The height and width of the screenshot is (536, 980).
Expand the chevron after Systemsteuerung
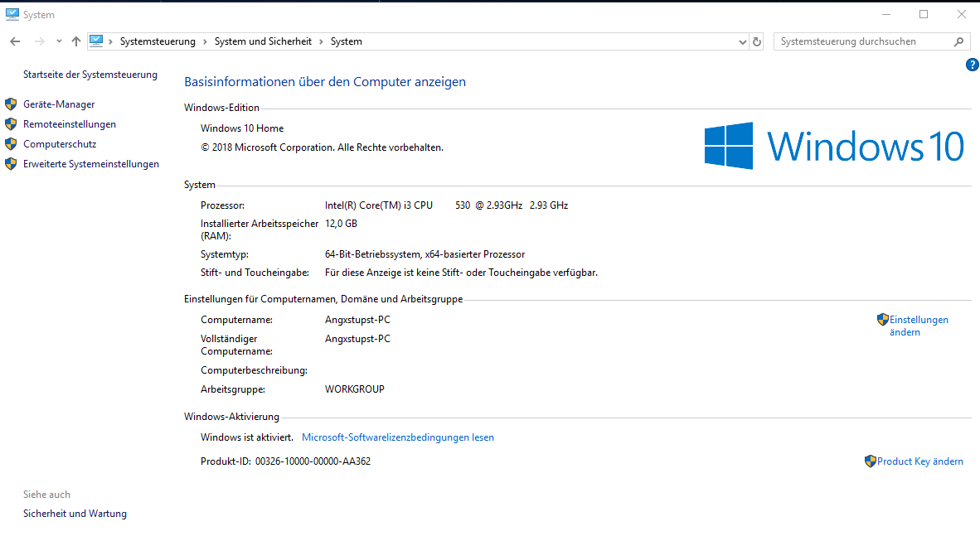click(205, 42)
